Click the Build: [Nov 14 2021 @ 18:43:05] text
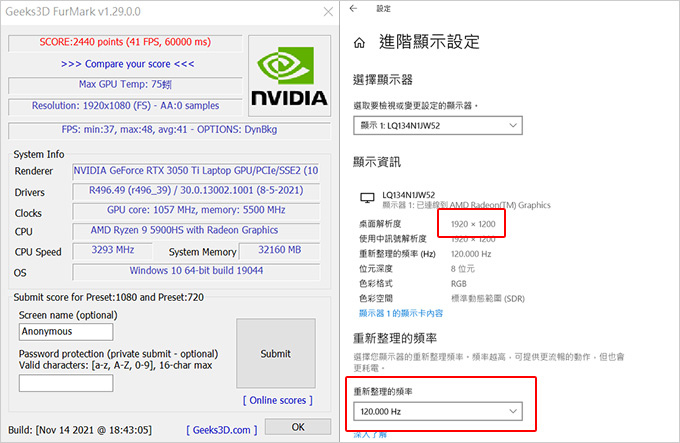The height and width of the screenshot is (443, 680). click(x=80, y=430)
